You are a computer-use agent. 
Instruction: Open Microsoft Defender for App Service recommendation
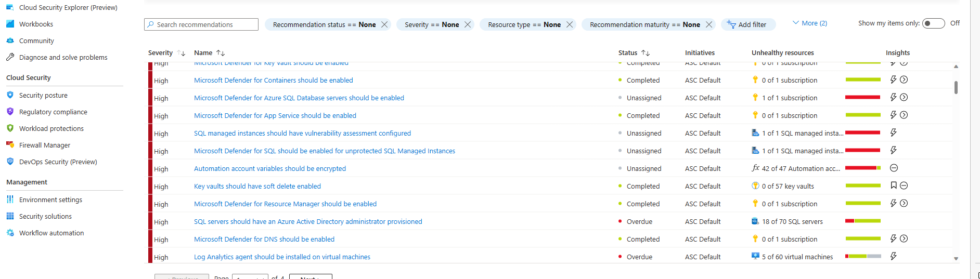click(275, 115)
